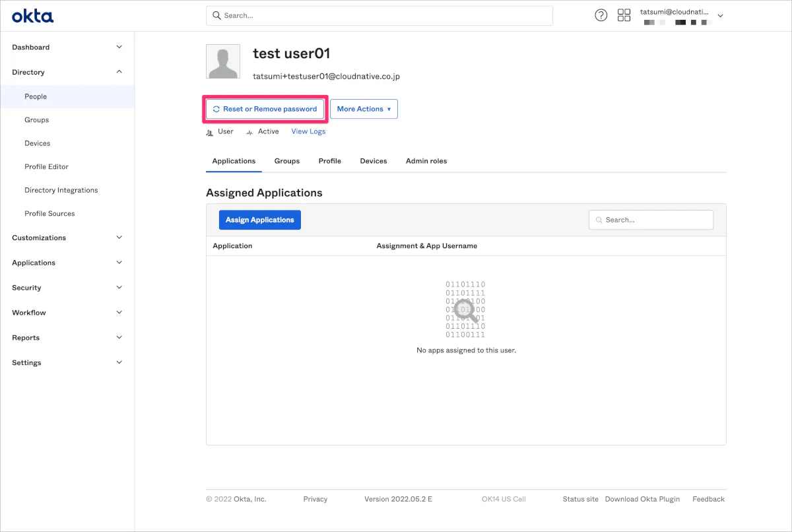The width and height of the screenshot is (792, 532).
Task: Switch to the Groups tab
Action: point(286,161)
